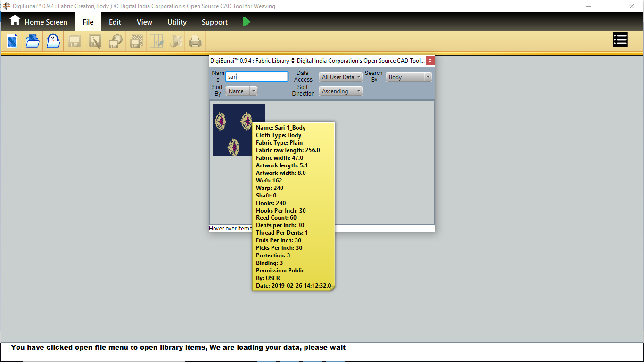644x362 pixels.
Task: Click the floppy disk save icon
Action: click(74, 41)
